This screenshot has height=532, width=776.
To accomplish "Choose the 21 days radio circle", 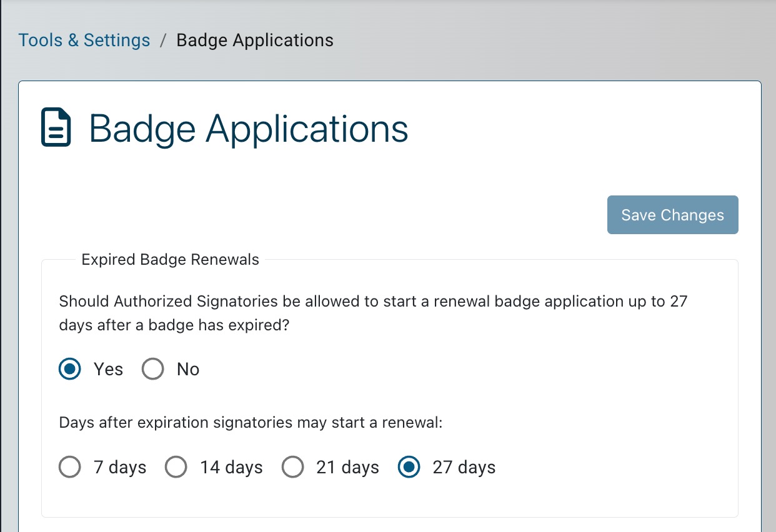I will 292,467.
